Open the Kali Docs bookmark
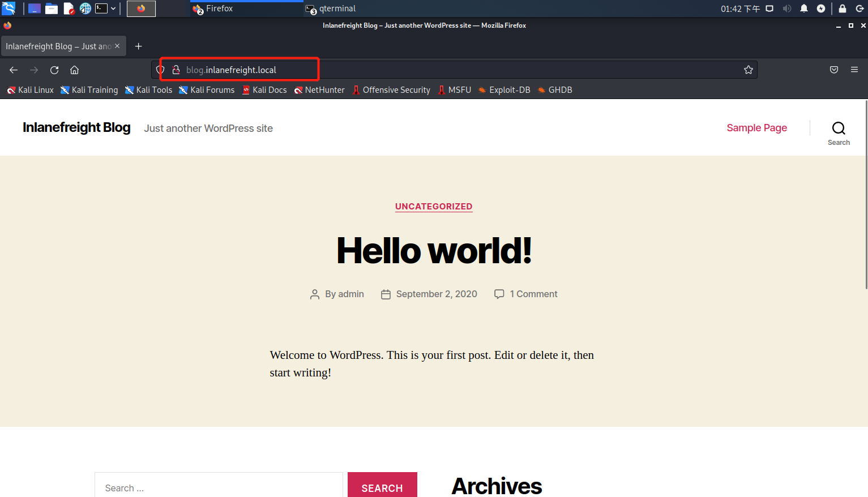Viewport: 868px width, 497px height. [264, 90]
